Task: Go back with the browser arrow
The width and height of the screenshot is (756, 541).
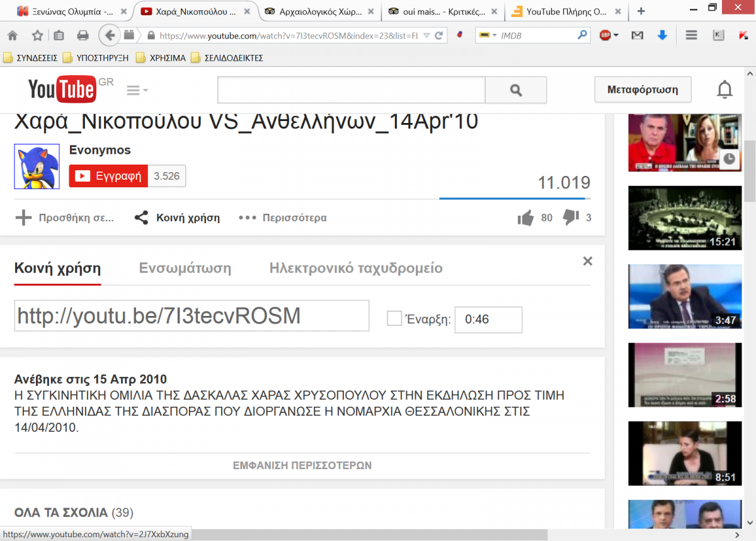Action: point(110,35)
